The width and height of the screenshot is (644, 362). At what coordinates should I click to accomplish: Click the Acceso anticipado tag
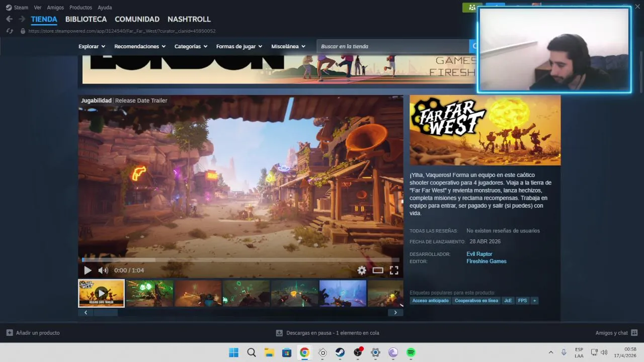pos(430,301)
